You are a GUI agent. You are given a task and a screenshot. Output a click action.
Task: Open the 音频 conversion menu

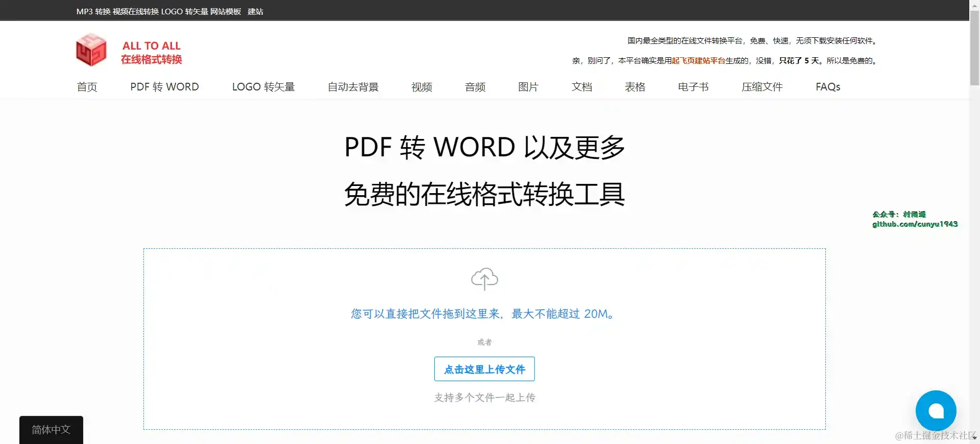475,87
